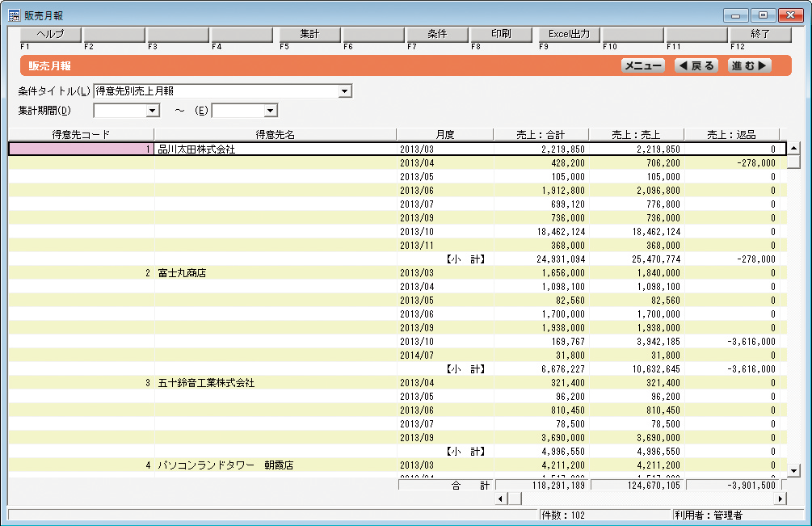Select the 売上：返品 column header

(x=731, y=135)
